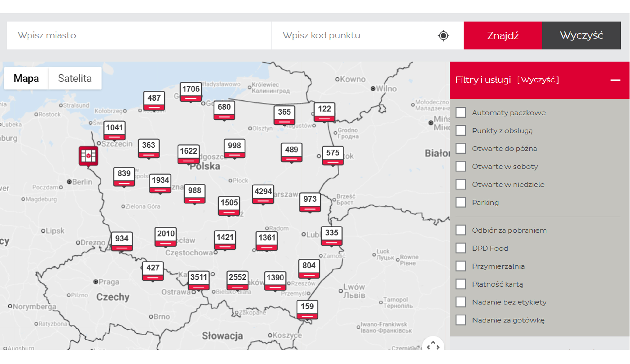Switch to the Satelita view tab

pos(75,78)
